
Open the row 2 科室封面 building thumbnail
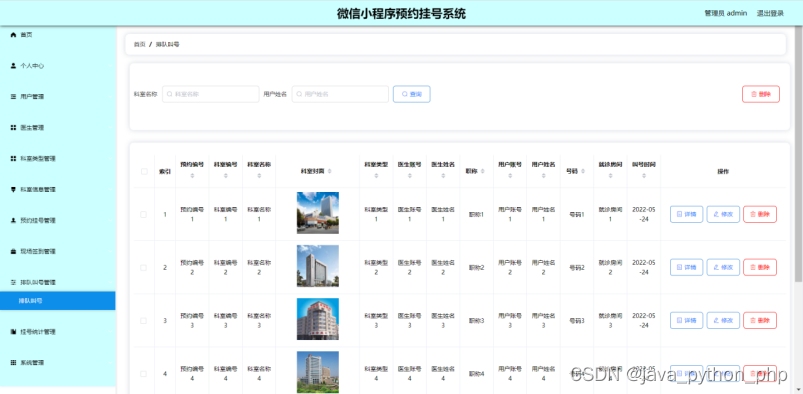[x=318, y=266]
